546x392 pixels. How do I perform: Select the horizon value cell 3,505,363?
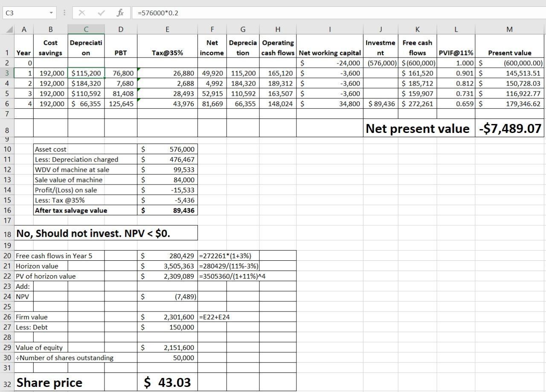click(x=167, y=266)
